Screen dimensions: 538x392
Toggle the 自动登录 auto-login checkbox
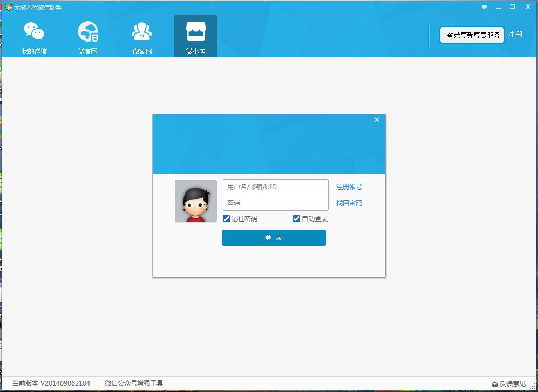coord(296,219)
